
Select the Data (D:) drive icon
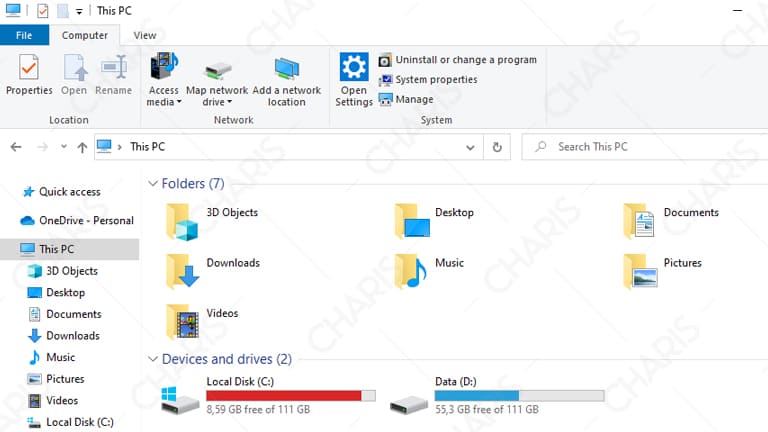pyautogui.click(x=409, y=406)
